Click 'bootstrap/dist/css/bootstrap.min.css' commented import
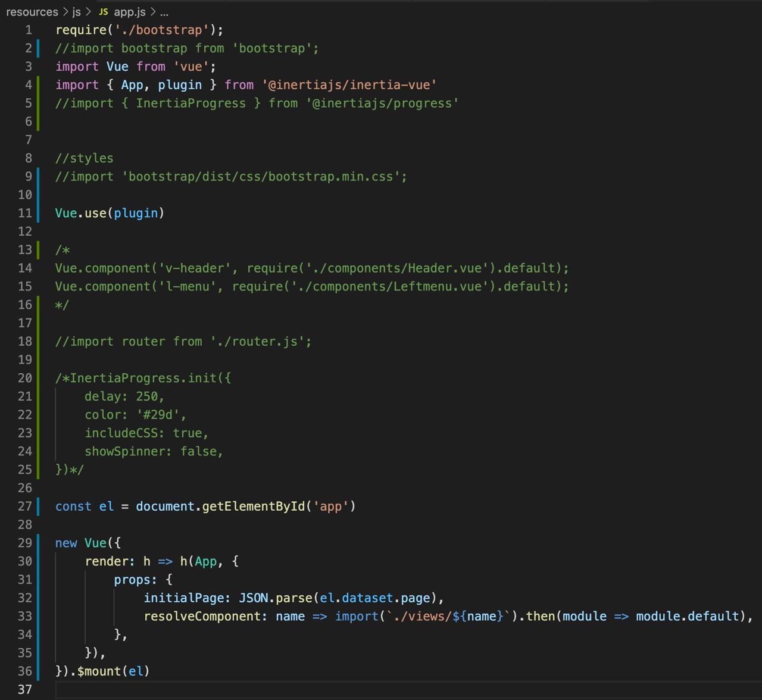 [261, 177]
